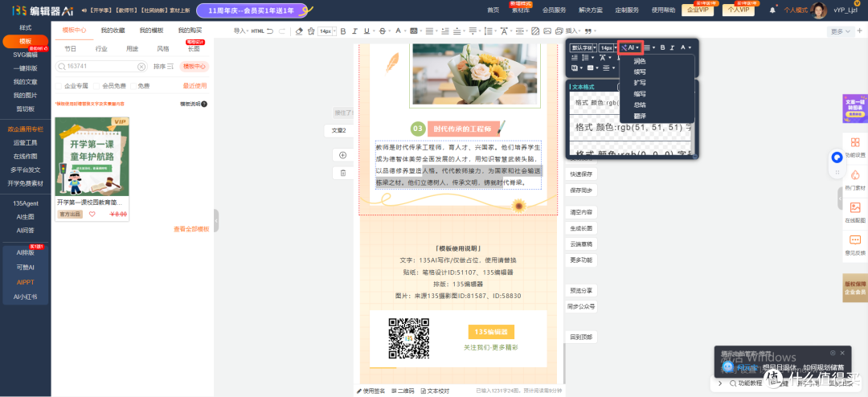The height and width of the screenshot is (397, 868).
Task: Click the 回到顶部 button
Action: click(581, 337)
